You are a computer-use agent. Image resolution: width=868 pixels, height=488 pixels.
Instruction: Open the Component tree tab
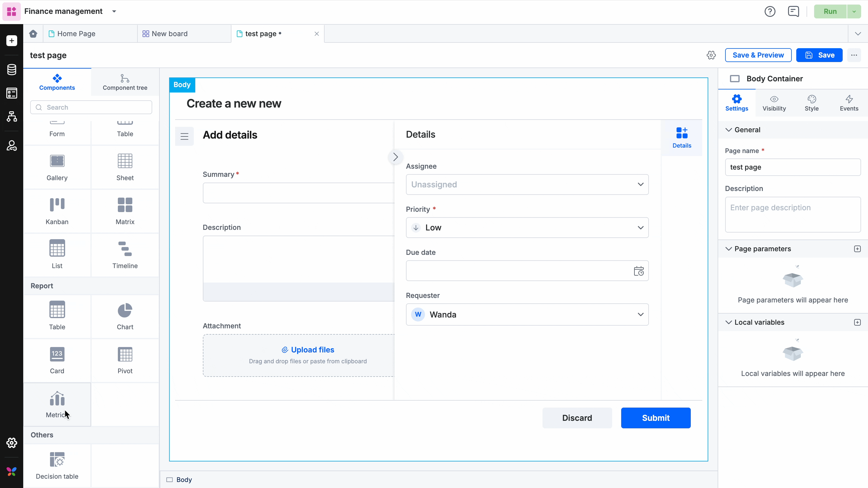pos(125,82)
